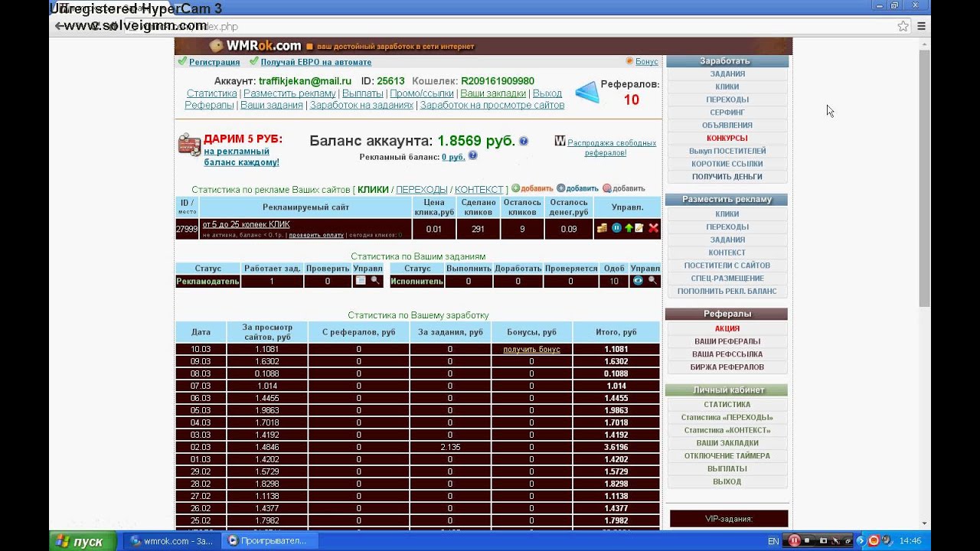
Task: Open АКЦИЯ in the Рефералы sidebar
Action: click(727, 329)
